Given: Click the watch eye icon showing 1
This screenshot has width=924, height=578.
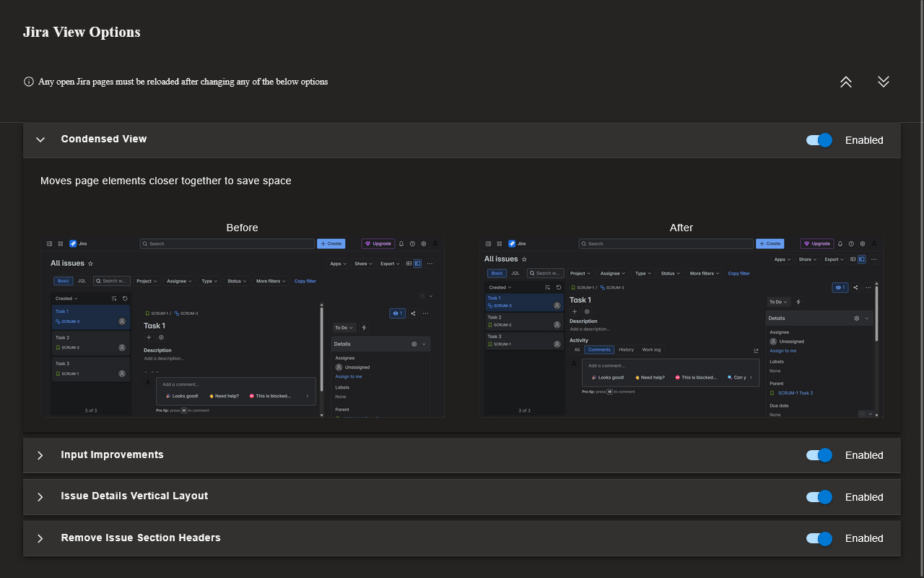Looking at the screenshot, I should pyautogui.click(x=840, y=287).
